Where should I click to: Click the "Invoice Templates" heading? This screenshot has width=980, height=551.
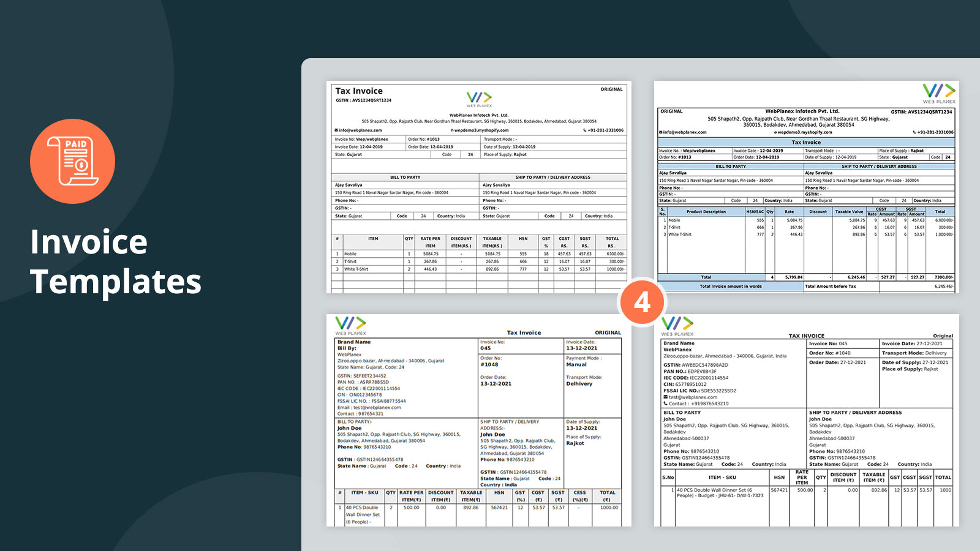(x=116, y=261)
